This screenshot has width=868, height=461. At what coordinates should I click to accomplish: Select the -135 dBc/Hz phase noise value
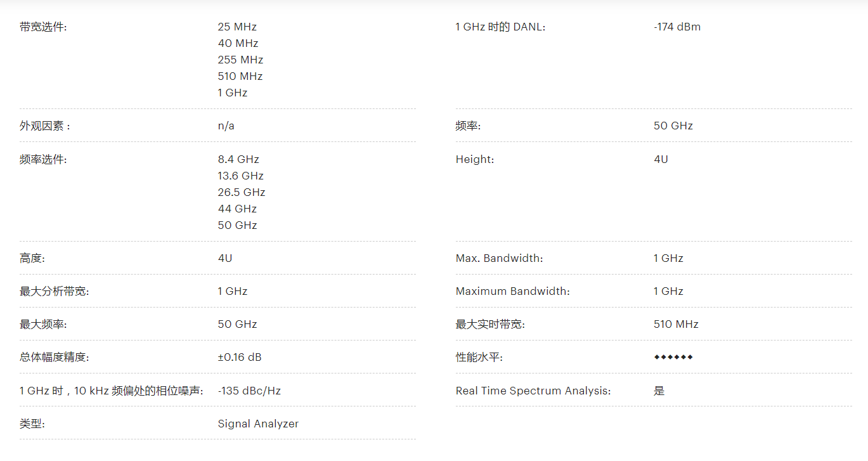[x=249, y=391]
